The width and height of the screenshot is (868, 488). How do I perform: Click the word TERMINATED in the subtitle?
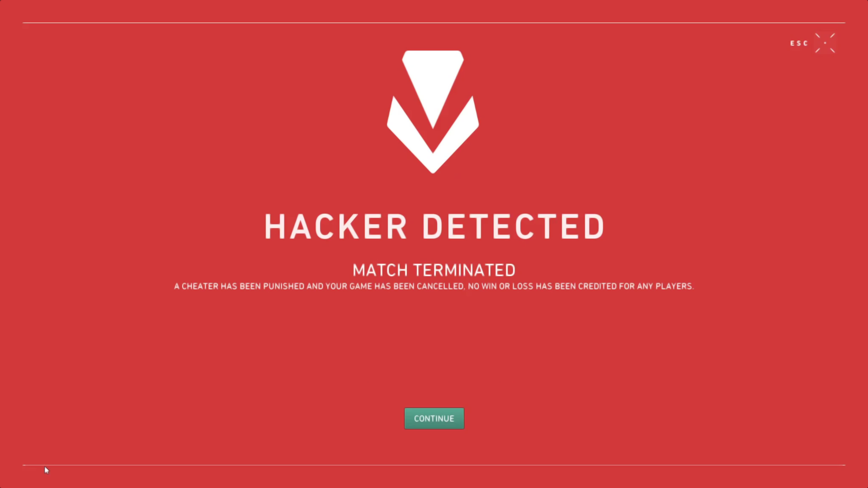[465, 270]
